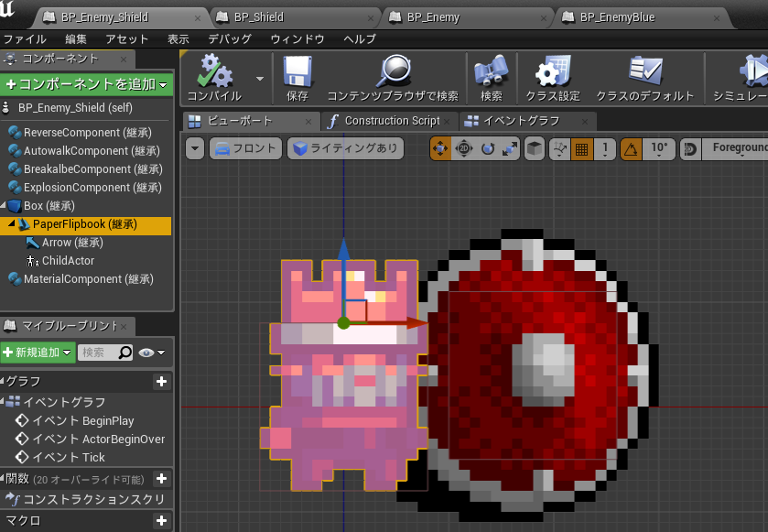
Task: Click the Find in Content Browser magnifier
Action: coord(394,71)
